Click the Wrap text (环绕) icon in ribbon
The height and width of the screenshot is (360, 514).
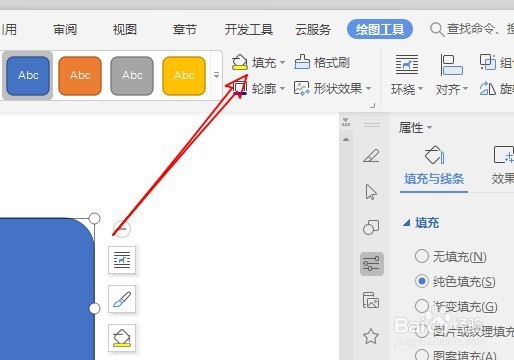coord(407,64)
